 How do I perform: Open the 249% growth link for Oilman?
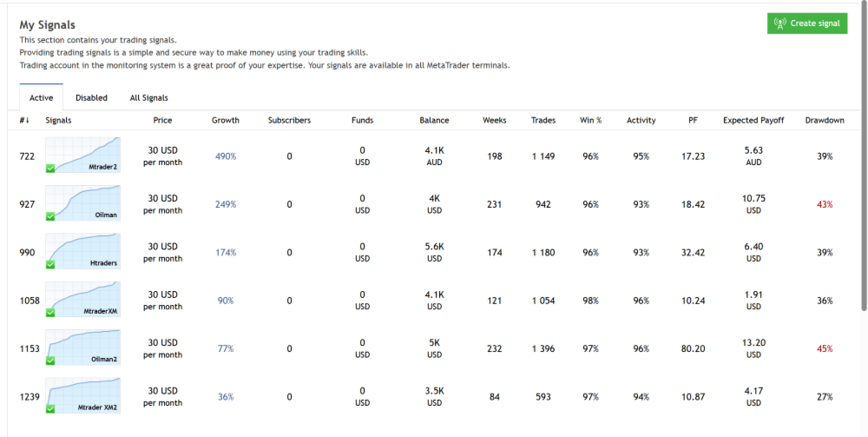[226, 205]
